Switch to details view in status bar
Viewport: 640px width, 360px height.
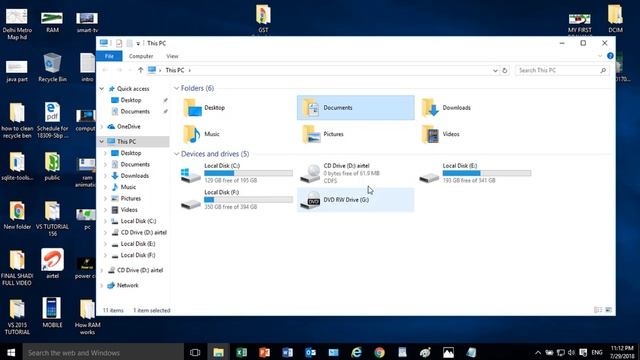click(x=598, y=310)
